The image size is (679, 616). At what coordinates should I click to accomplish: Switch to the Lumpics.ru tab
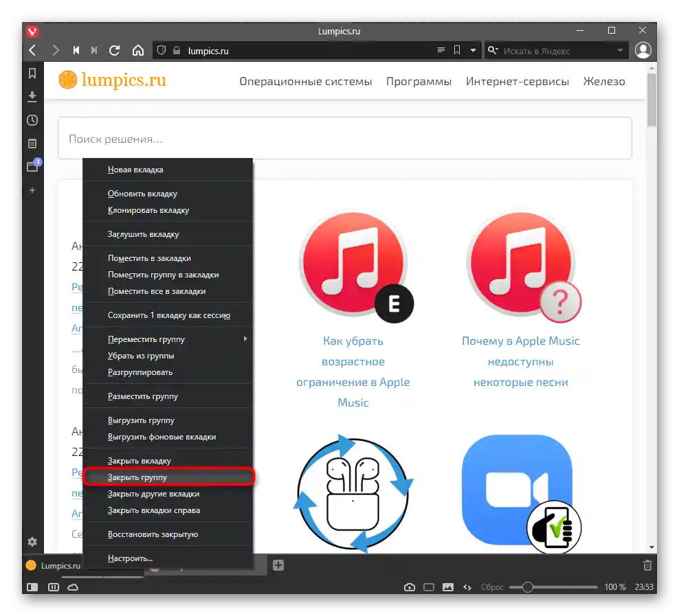click(x=54, y=565)
